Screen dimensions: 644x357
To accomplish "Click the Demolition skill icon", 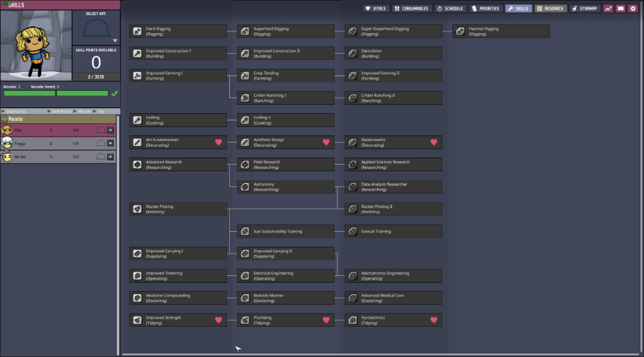I will click(x=353, y=53).
